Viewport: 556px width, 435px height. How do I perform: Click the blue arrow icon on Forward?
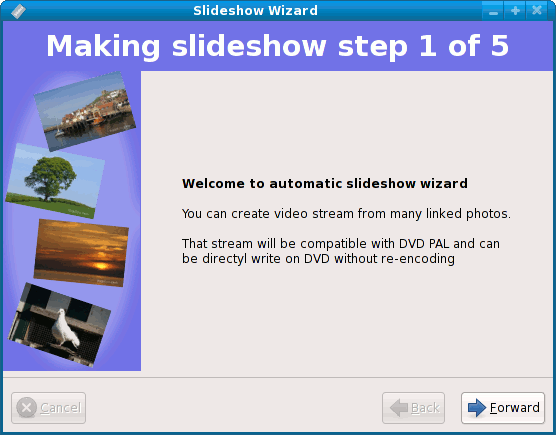[x=477, y=408]
